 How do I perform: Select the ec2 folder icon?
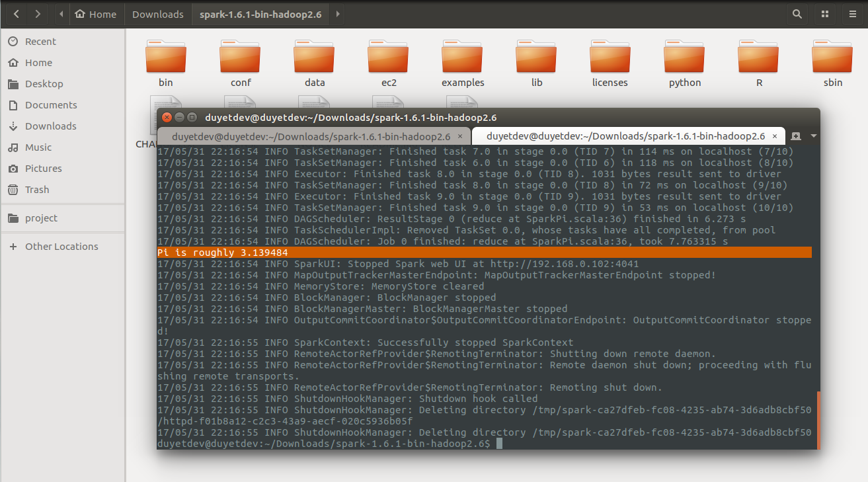click(389, 56)
